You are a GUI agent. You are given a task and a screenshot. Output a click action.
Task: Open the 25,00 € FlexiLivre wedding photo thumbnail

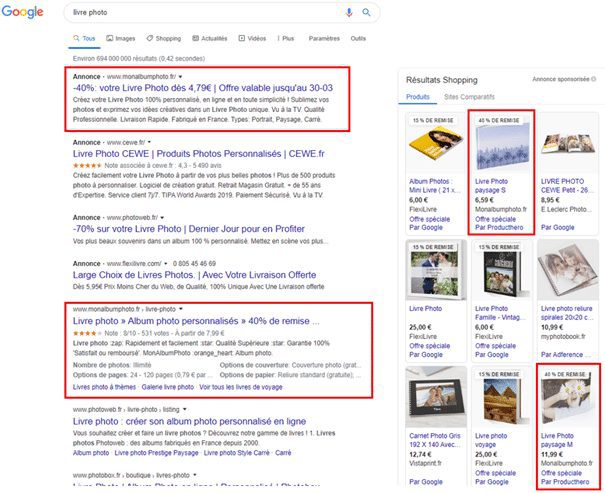pos(436,271)
